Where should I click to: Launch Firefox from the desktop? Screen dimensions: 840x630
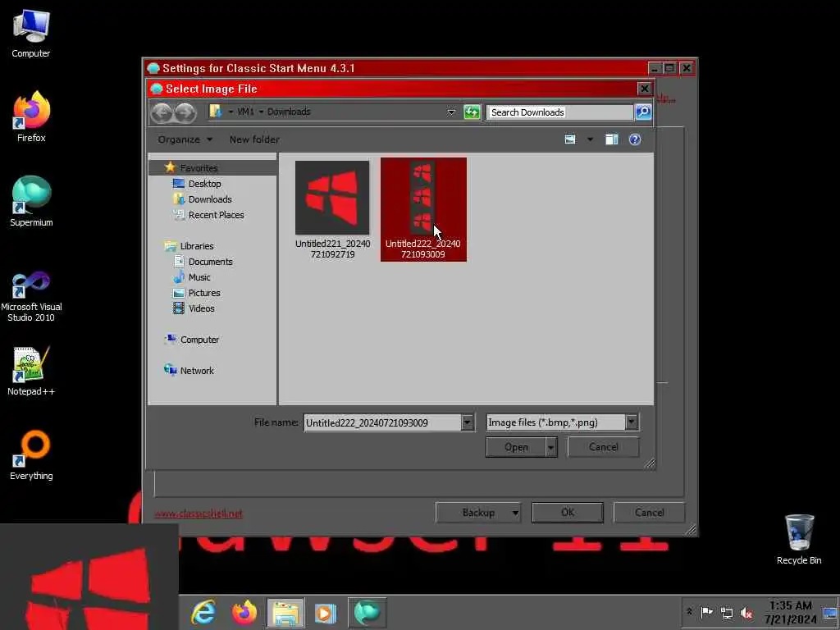[31, 117]
